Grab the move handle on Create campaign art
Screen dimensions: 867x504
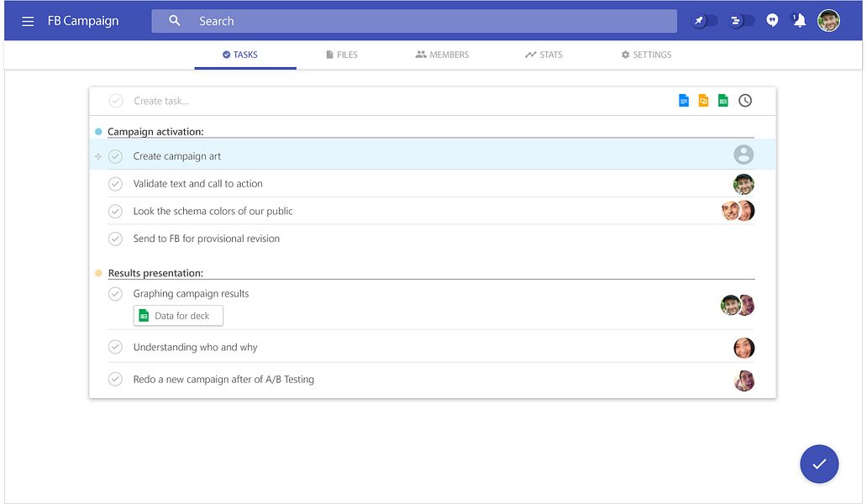tap(98, 156)
